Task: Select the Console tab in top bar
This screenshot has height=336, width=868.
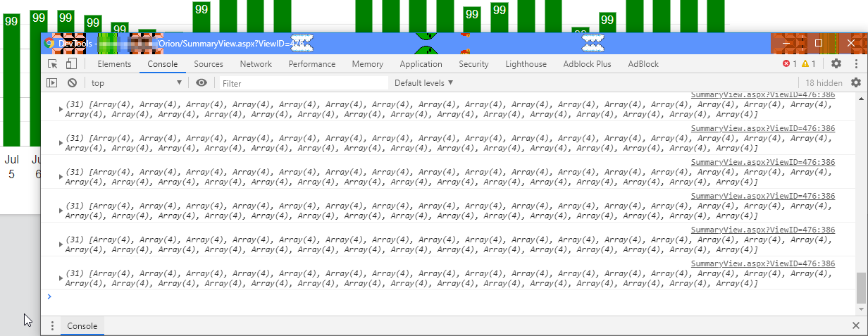Action: (162, 64)
